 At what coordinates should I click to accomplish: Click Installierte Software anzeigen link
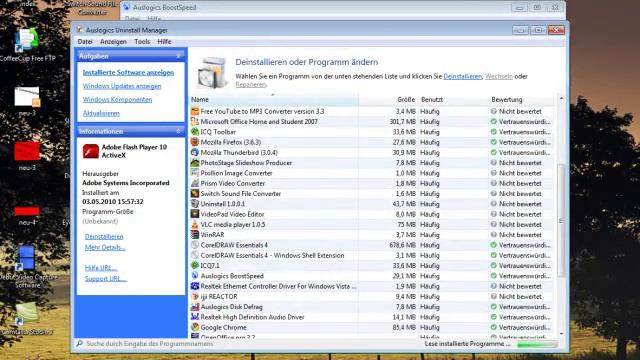tap(128, 72)
